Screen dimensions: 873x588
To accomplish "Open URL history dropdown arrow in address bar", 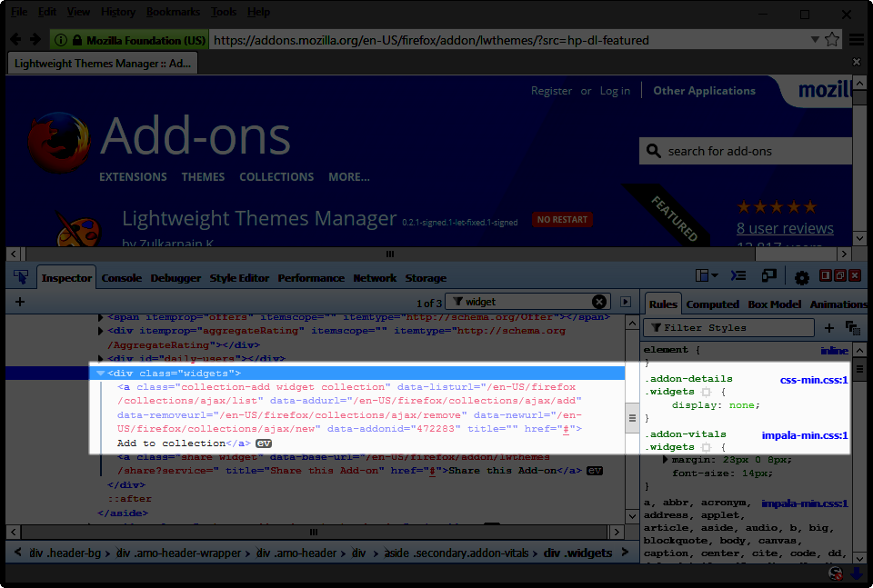I will click(815, 39).
